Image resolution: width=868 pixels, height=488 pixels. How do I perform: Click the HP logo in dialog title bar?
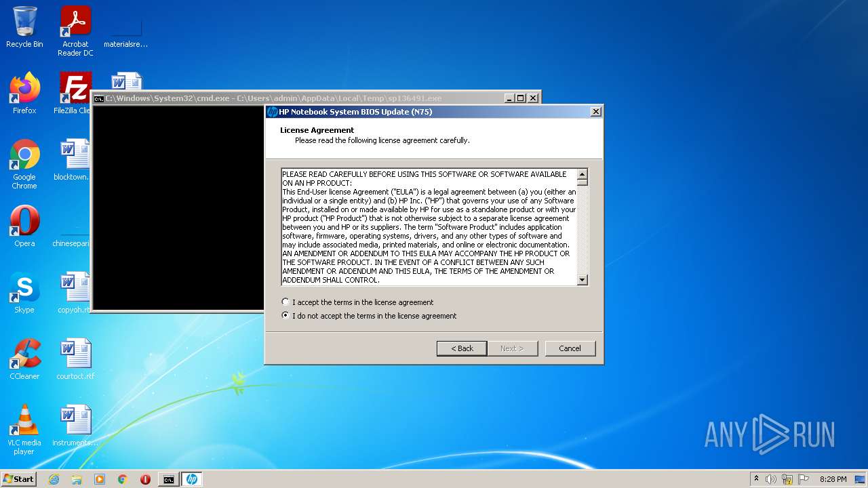[x=272, y=112]
